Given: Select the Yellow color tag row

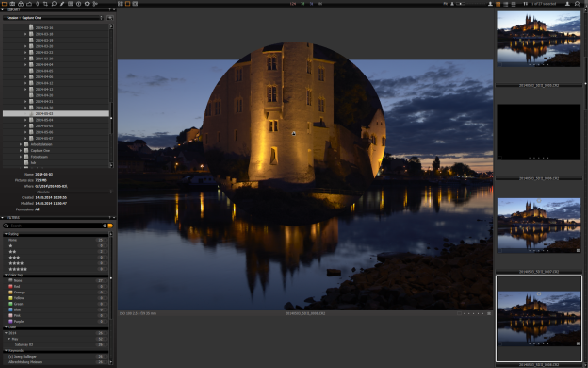Looking at the screenshot, I should (x=56, y=298).
